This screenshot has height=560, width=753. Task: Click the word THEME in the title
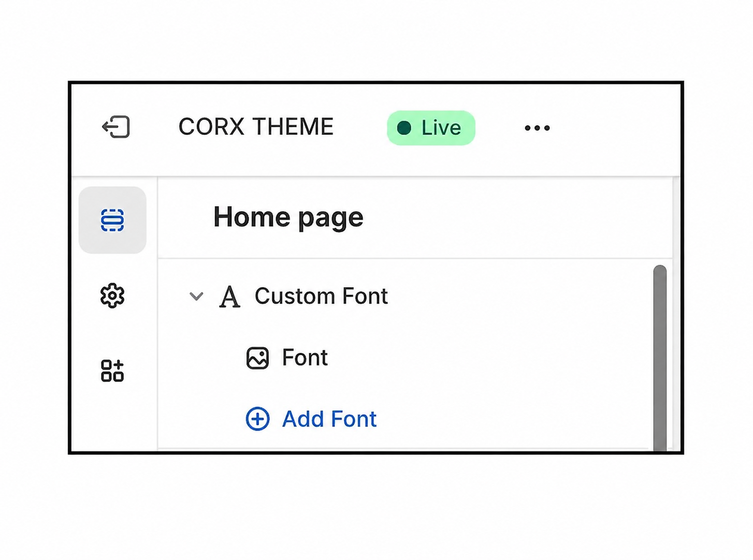click(293, 127)
